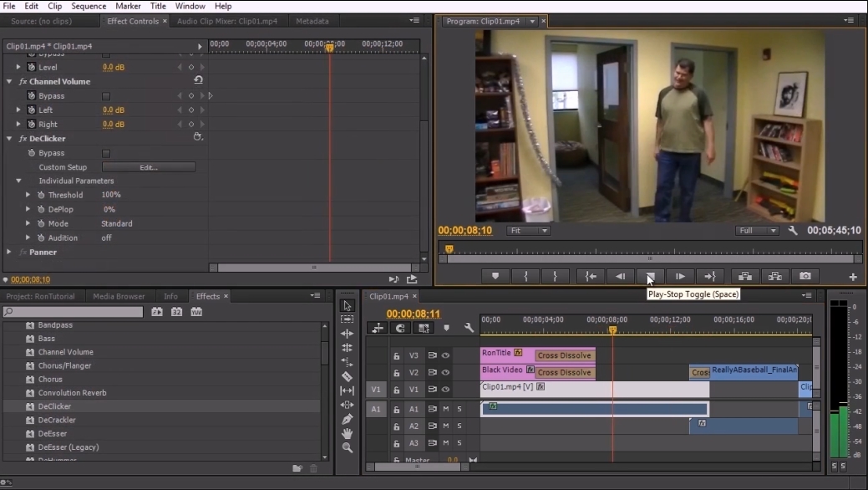Click Cross Dissolve on RonTitle clip
The height and width of the screenshot is (490, 868).
pyautogui.click(x=564, y=355)
